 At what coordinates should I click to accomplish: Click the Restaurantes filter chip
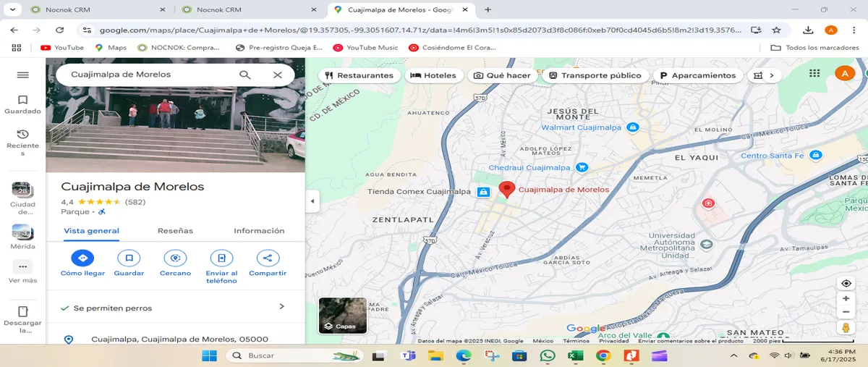click(x=359, y=75)
